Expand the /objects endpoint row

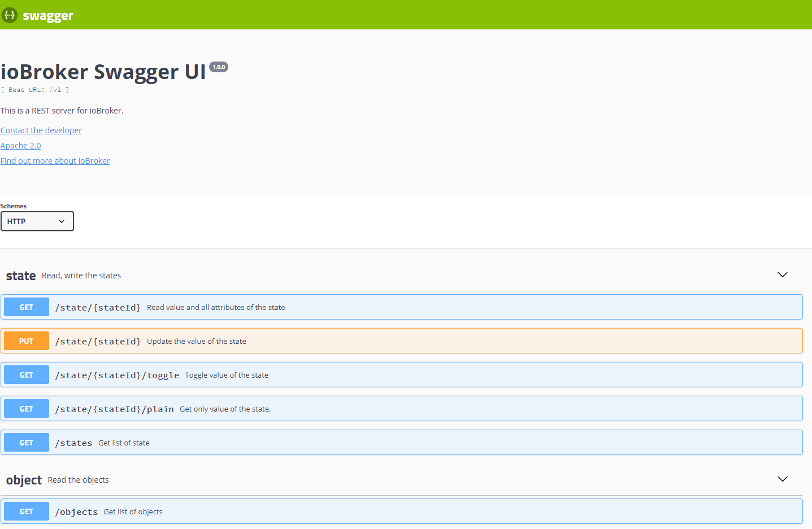pos(396,511)
